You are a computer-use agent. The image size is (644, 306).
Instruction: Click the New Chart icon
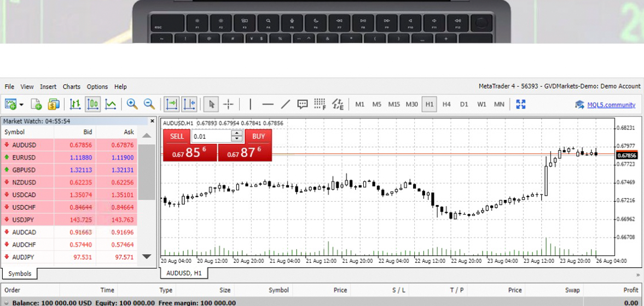coord(10,104)
